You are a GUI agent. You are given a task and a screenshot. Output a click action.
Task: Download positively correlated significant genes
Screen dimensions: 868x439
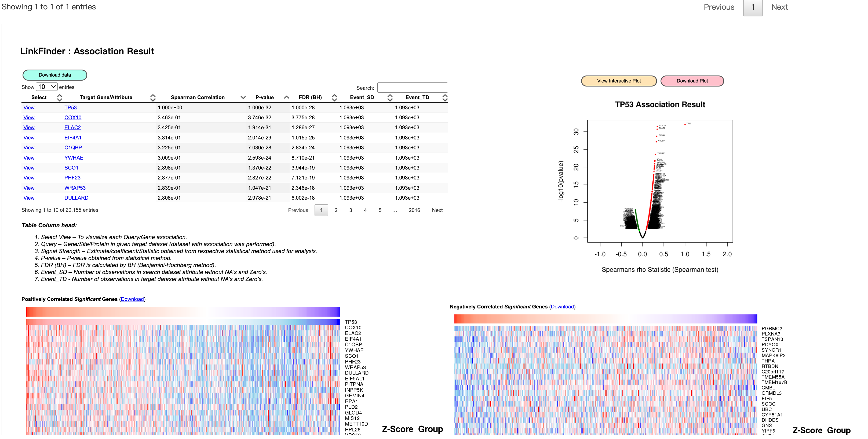132,299
